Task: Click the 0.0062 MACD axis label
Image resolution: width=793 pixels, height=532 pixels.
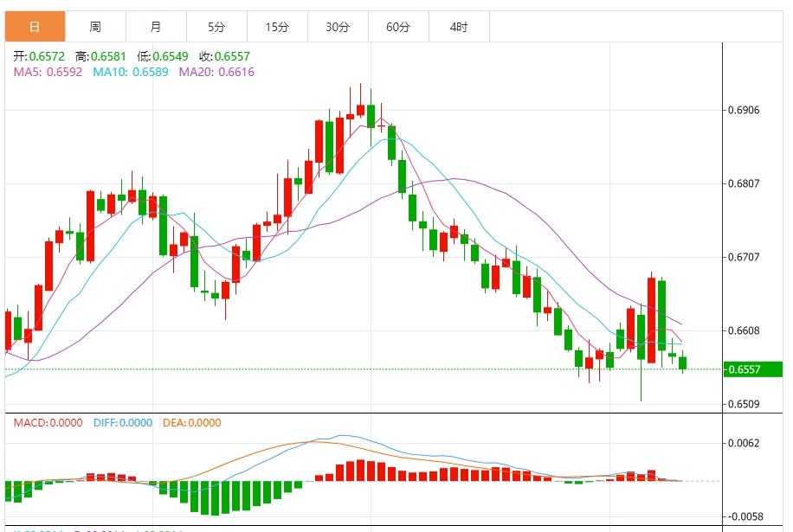Action: tap(744, 443)
